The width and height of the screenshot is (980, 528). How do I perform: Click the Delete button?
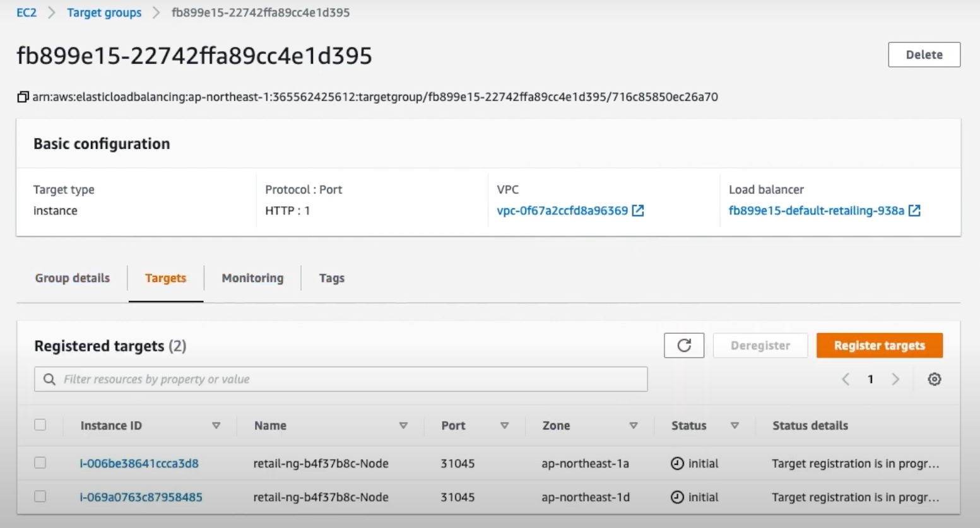(x=924, y=55)
